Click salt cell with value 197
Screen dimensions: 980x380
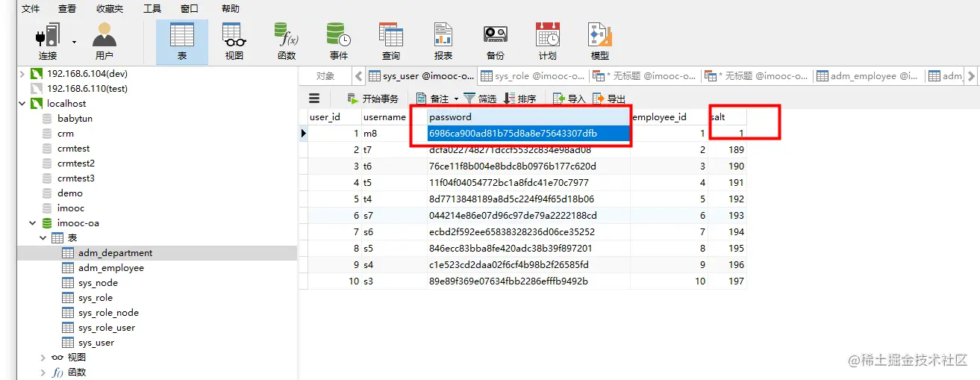[x=728, y=281]
